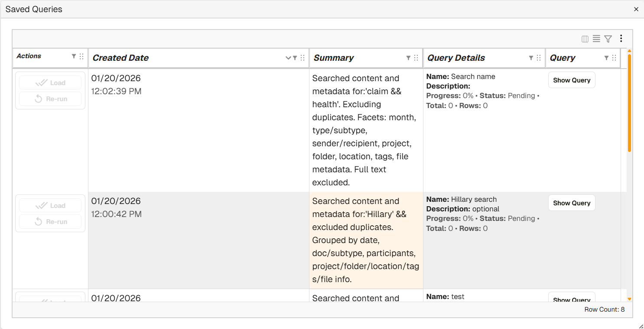Viewport: 644px width, 329px height.
Task: Open the three-dot more options menu
Action: 621,39
